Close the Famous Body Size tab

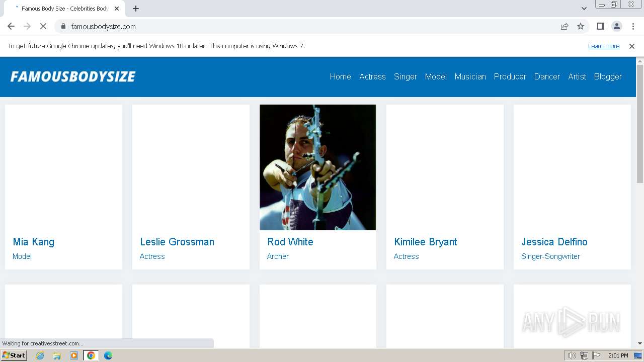(117, 9)
